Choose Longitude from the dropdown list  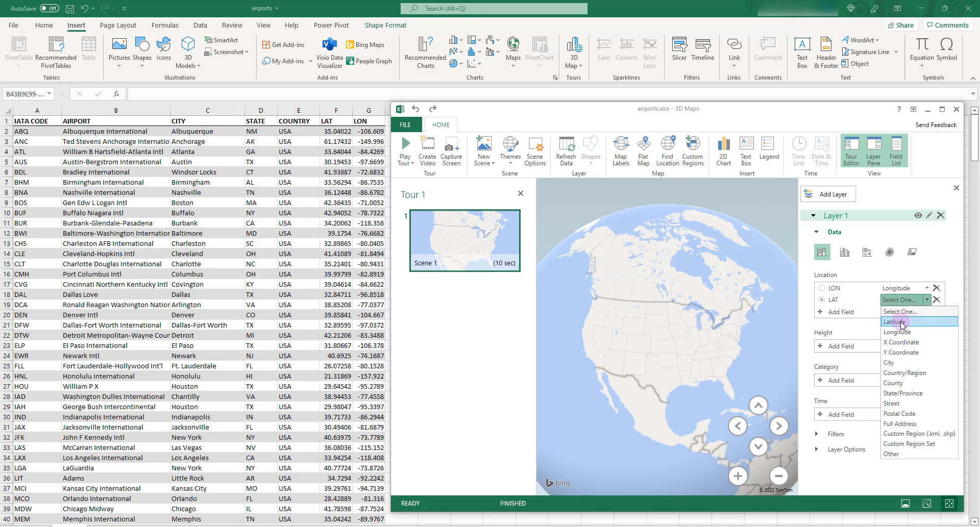920,332
